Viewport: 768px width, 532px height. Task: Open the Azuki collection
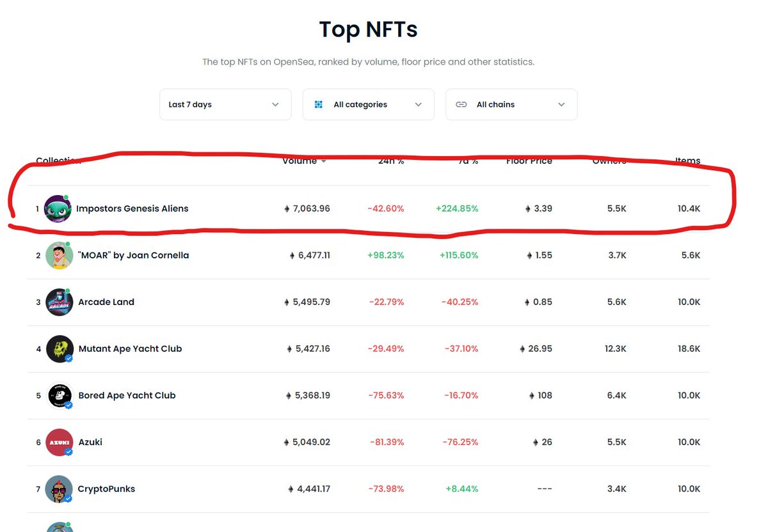[90, 442]
